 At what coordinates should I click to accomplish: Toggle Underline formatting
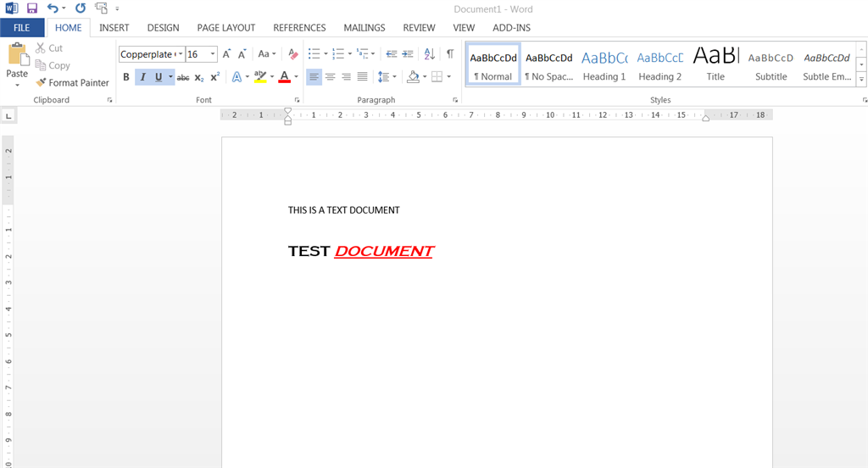click(x=159, y=77)
